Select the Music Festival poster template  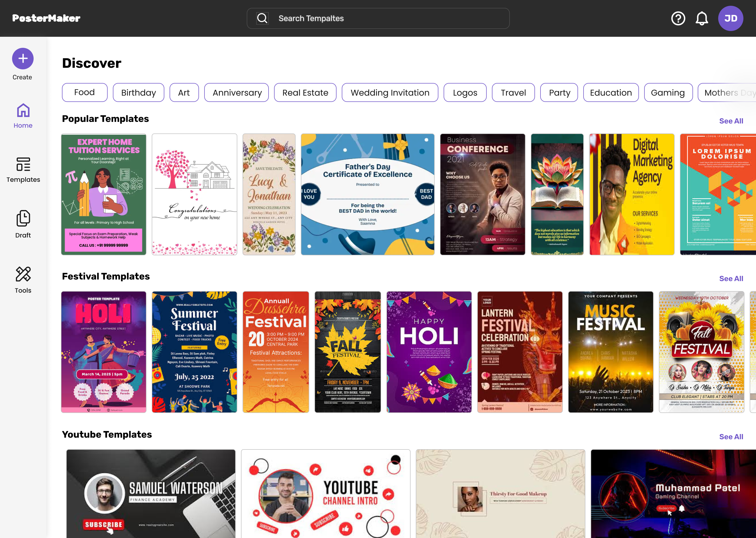pos(611,352)
